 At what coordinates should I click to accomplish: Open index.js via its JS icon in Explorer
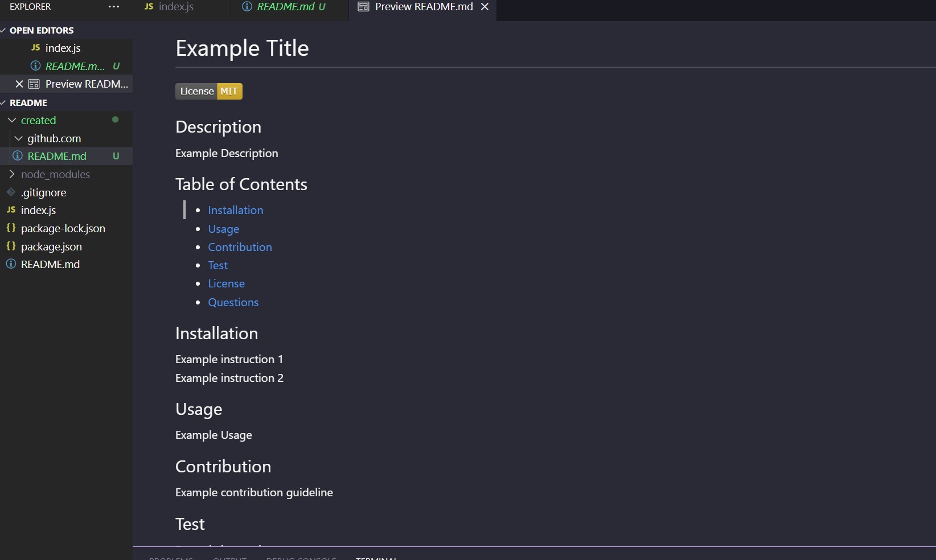11,210
